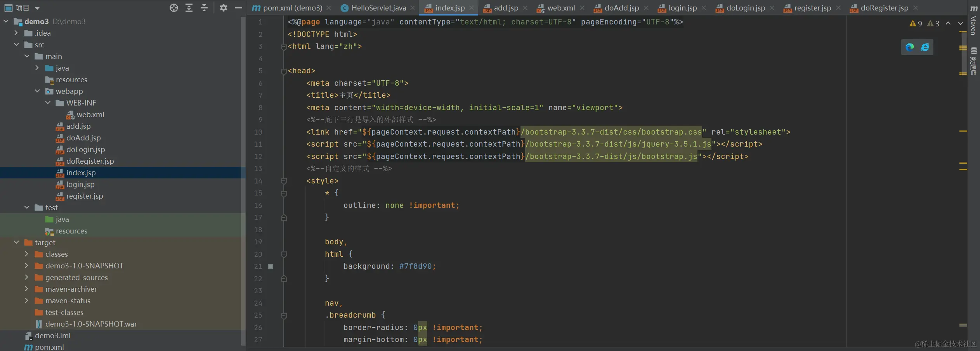This screenshot has width=980, height=351.
Task: Close the index.jsp editor tab
Action: click(472, 8)
